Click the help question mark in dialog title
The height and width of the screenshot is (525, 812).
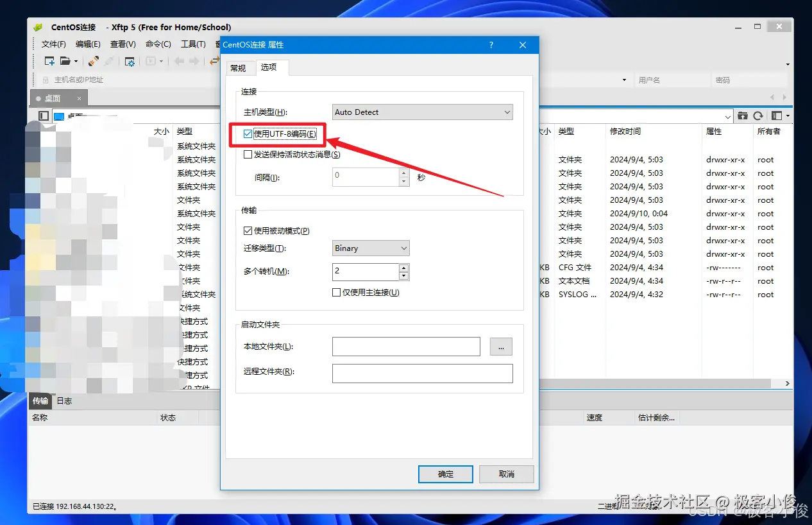coord(491,45)
